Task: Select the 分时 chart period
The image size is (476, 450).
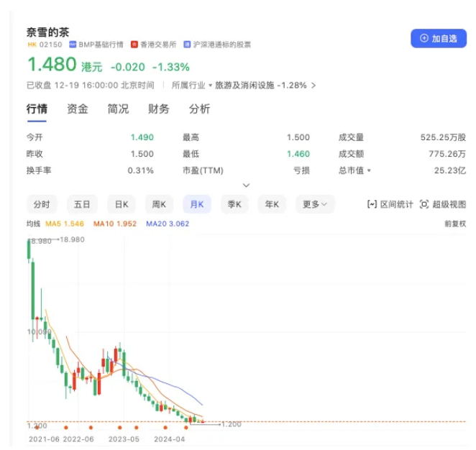Action: 42,204
